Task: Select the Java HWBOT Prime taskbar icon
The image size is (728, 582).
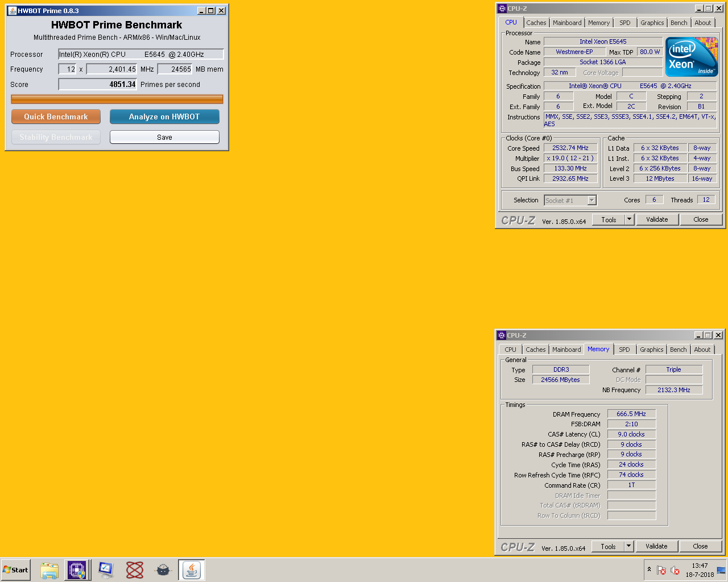Action: pos(192,570)
